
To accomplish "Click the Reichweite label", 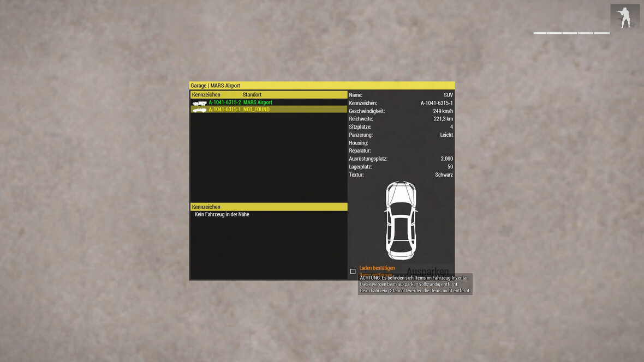I will click(361, 119).
